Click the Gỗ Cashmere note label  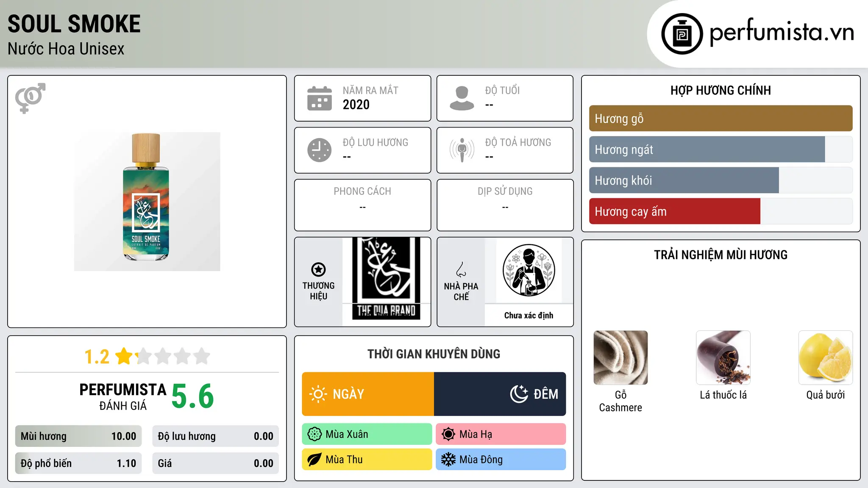click(620, 401)
